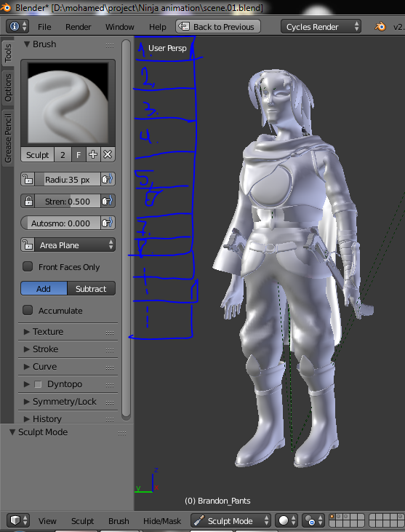The height and width of the screenshot is (532, 405).
Task: Toggle the unified radius lock icon
Action: [28, 179]
